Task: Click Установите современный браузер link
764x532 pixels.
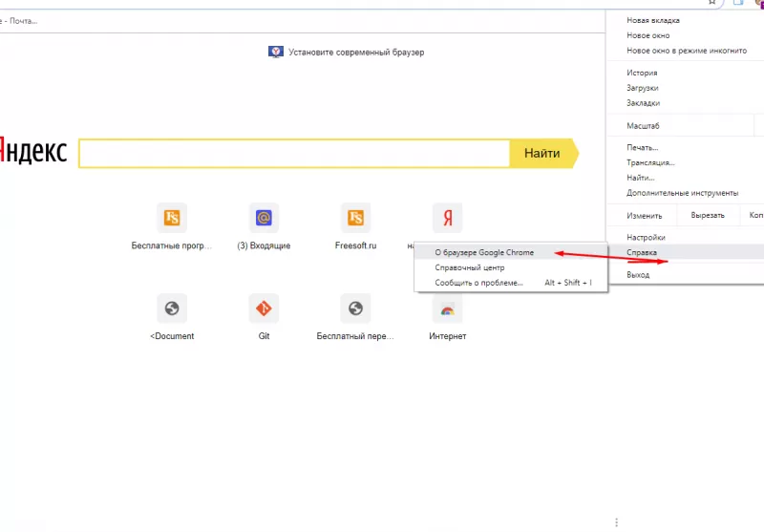Action: click(x=356, y=53)
